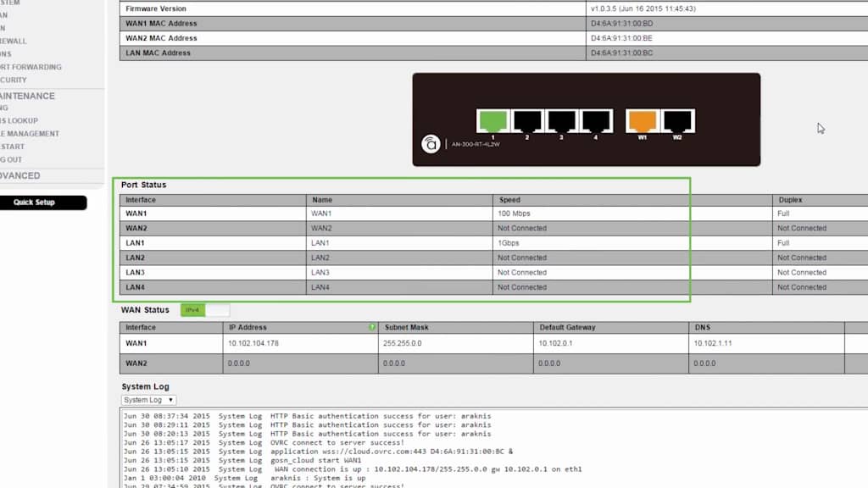The image size is (868, 488).
Task: Click the Full duplex value in LAN1 row
Action: (782, 243)
